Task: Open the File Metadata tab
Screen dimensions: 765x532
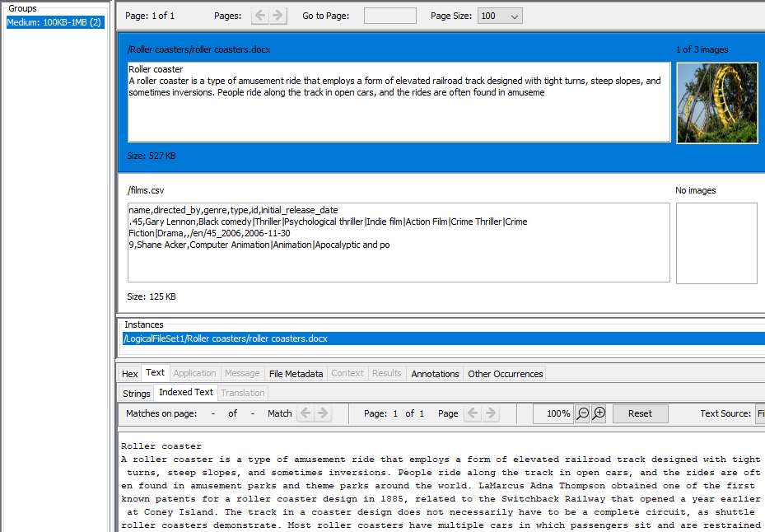Action: click(296, 373)
